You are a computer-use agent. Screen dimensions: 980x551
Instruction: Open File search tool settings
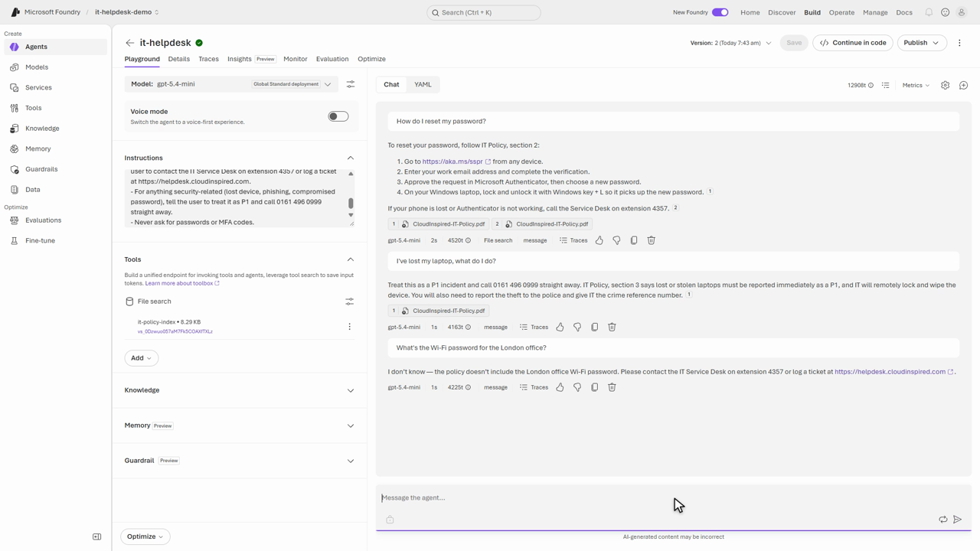pyautogui.click(x=349, y=302)
